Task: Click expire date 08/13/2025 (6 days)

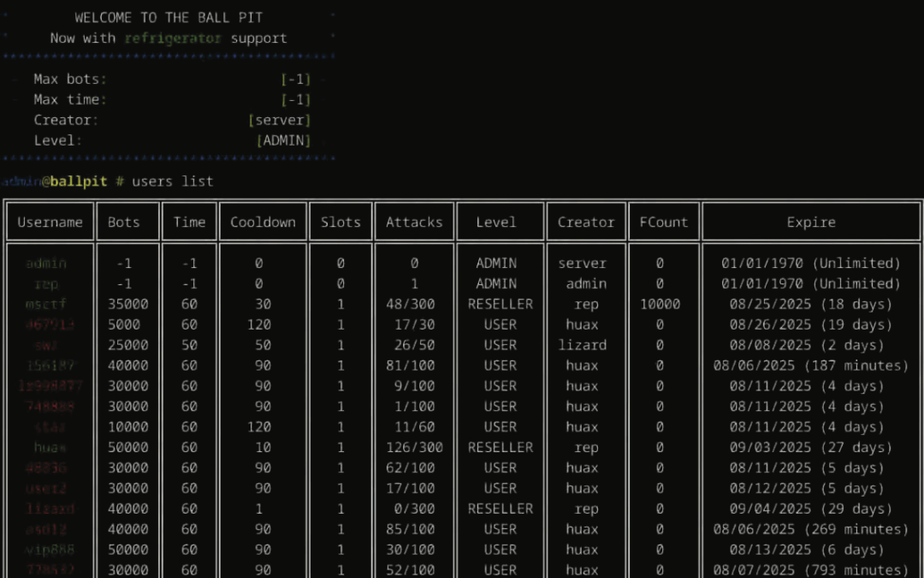Action: (808, 551)
